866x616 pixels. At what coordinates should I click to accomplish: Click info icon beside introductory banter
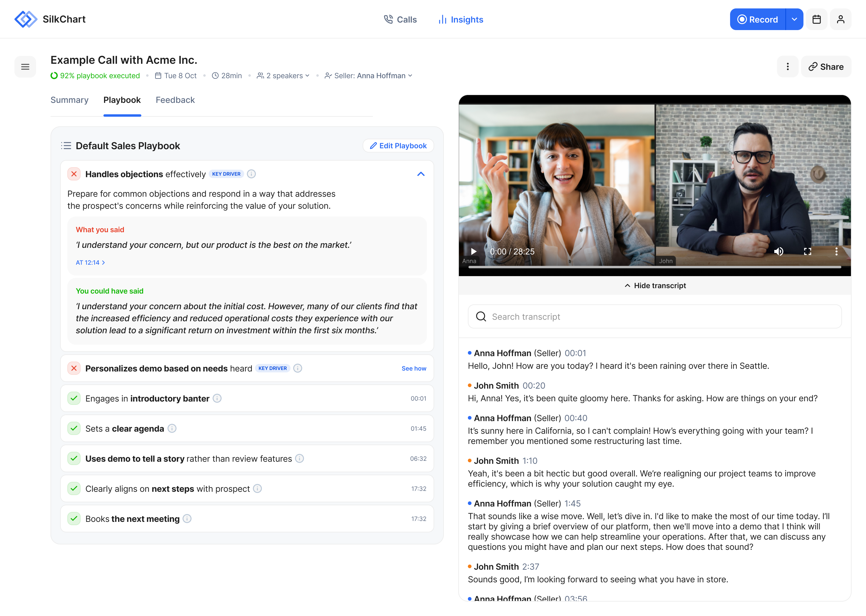(217, 398)
